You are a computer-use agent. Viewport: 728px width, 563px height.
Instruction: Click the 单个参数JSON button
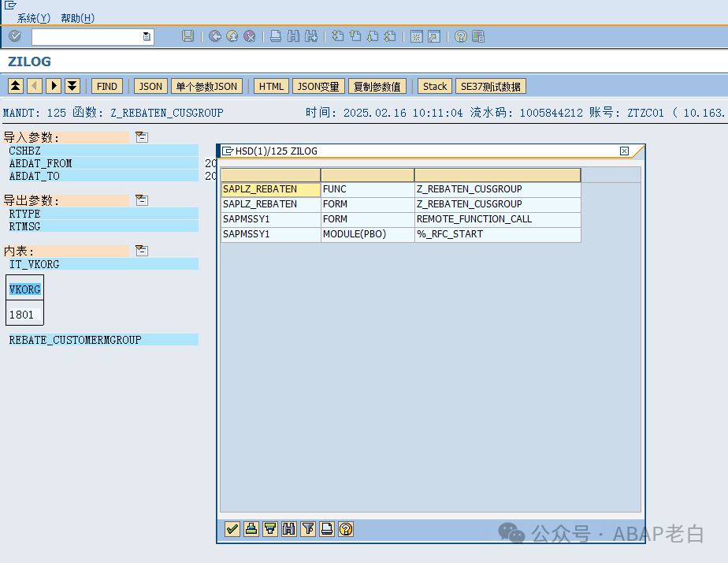pos(206,87)
